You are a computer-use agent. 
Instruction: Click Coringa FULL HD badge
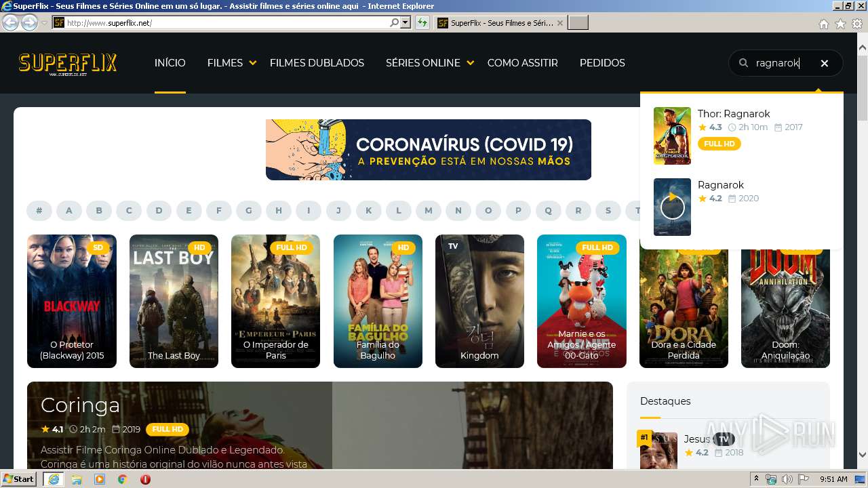167,429
